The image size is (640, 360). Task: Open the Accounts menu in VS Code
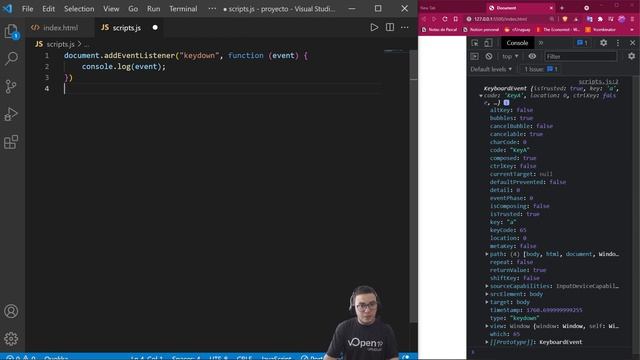coord(11,311)
